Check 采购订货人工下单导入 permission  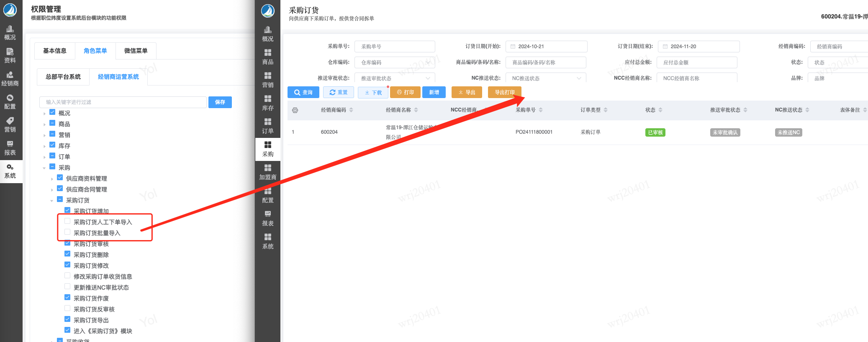point(67,221)
